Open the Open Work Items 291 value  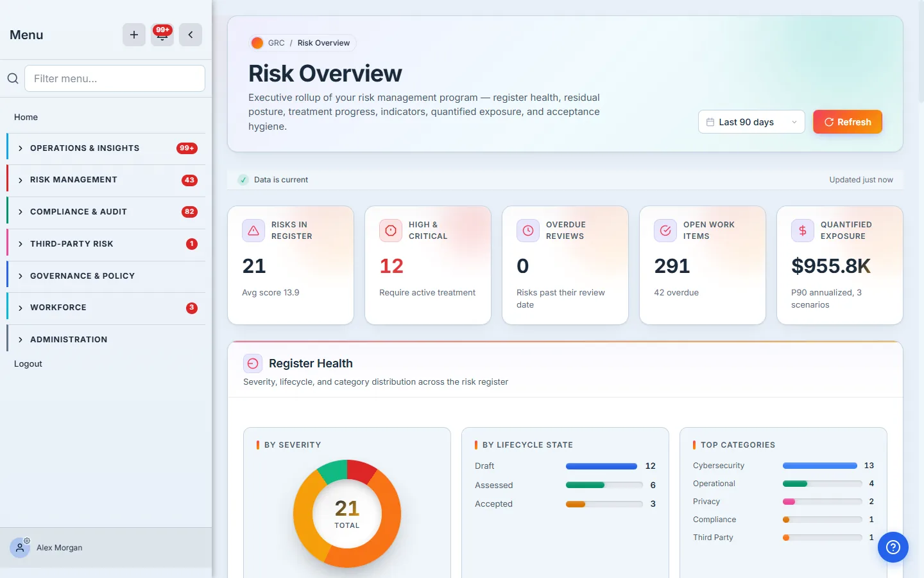tap(672, 266)
